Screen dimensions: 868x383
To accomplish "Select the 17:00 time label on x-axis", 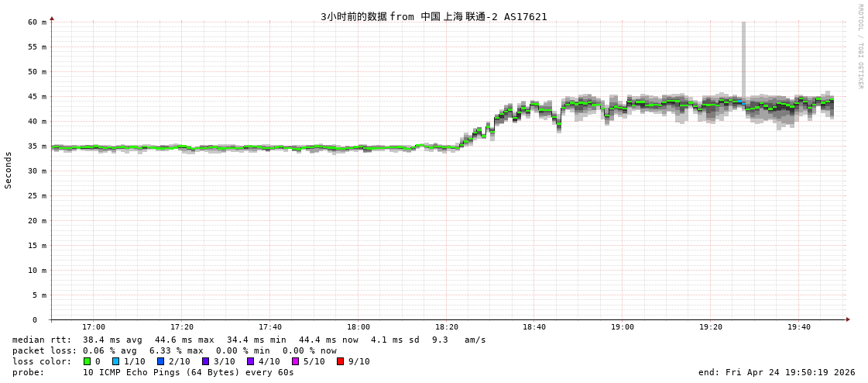I will click(x=94, y=327).
